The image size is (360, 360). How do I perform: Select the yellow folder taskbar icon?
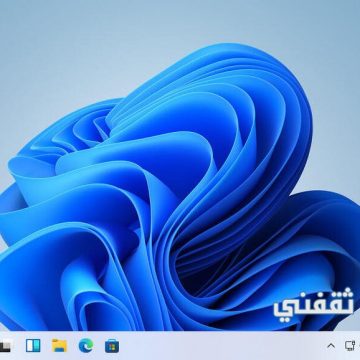click(x=59, y=345)
